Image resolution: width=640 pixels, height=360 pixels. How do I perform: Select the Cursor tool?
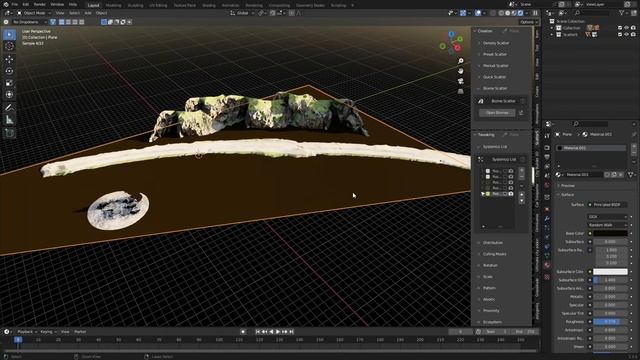9,47
